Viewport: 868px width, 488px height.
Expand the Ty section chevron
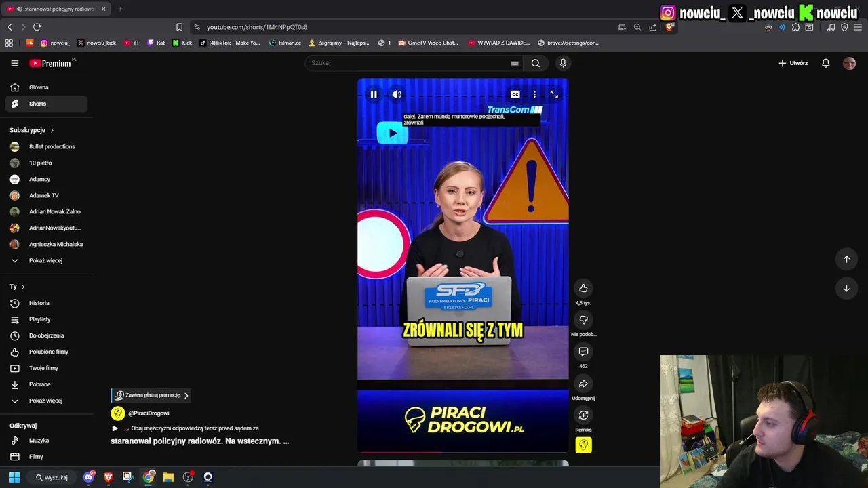click(23, 287)
